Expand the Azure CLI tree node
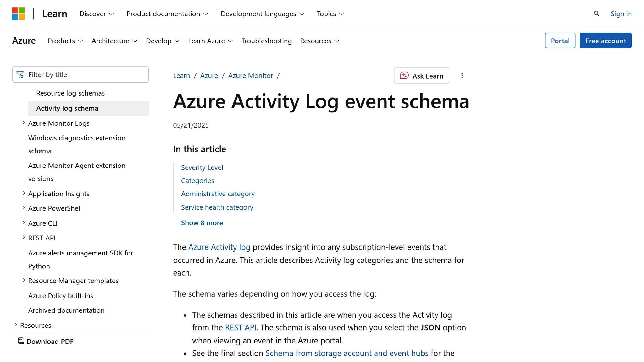 [24, 223]
